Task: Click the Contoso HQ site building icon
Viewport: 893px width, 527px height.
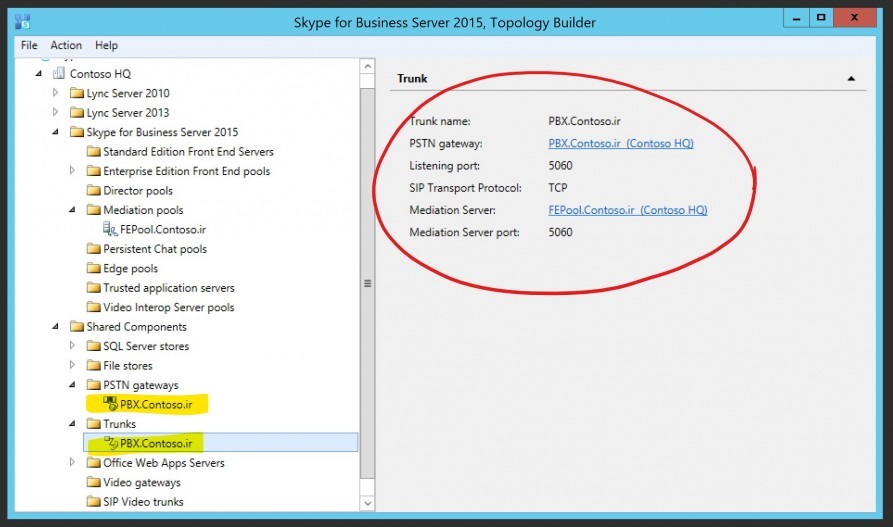Action: coord(58,73)
